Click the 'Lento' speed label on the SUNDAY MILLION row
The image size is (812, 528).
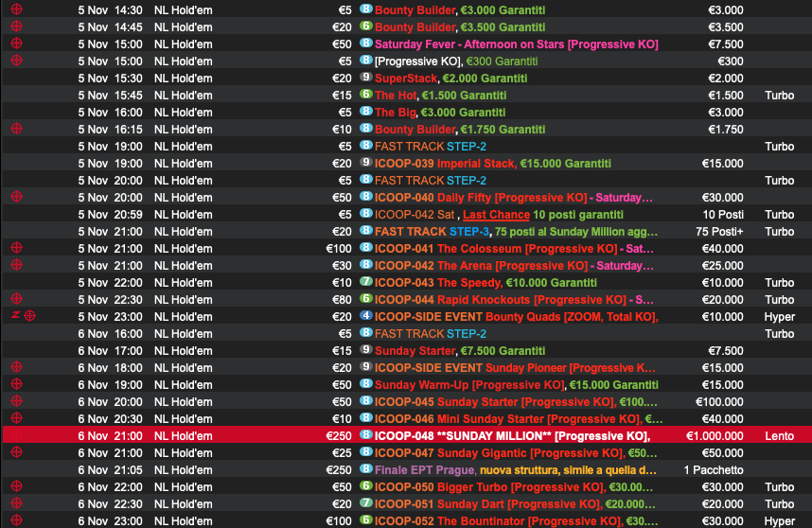tap(780, 436)
